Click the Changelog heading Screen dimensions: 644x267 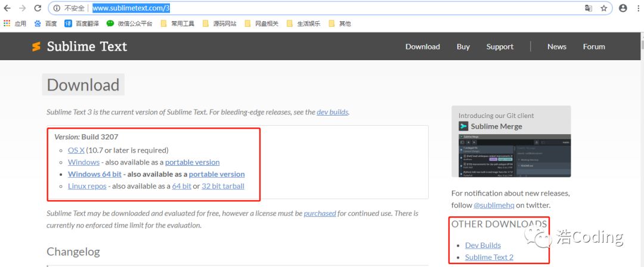[73, 252]
